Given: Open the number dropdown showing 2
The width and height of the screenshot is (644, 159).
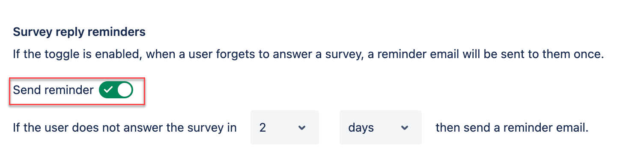Looking at the screenshot, I should 285,127.
